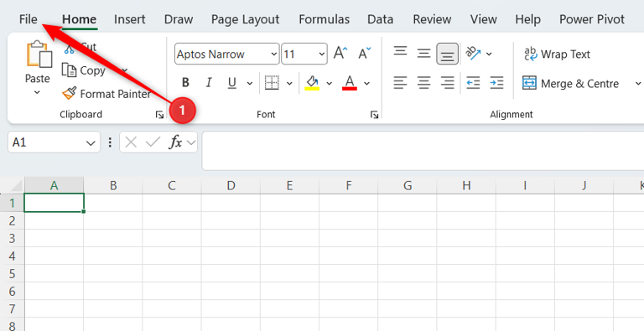Image resolution: width=644 pixels, height=331 pixels.
Task: Apply red font colour
Action: [x=350, y=83]
